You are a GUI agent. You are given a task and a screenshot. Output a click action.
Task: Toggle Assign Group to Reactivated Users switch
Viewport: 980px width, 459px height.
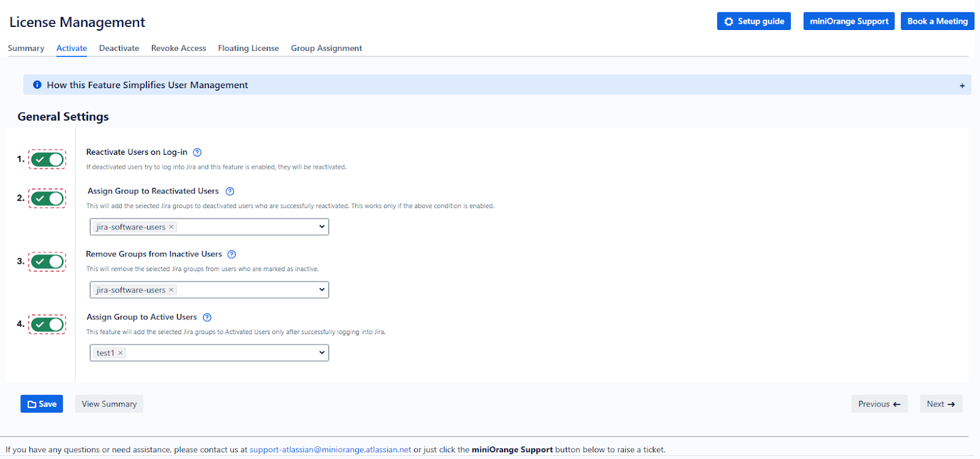(x=48, y=199)
